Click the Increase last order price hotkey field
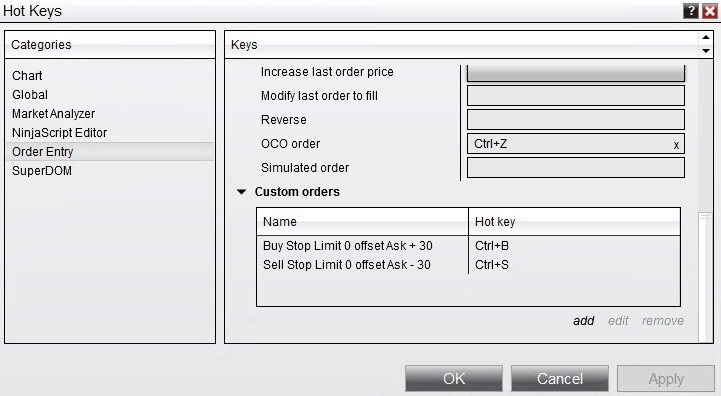The width and height of the screenshot is (721, 396). tap(576, 73)
